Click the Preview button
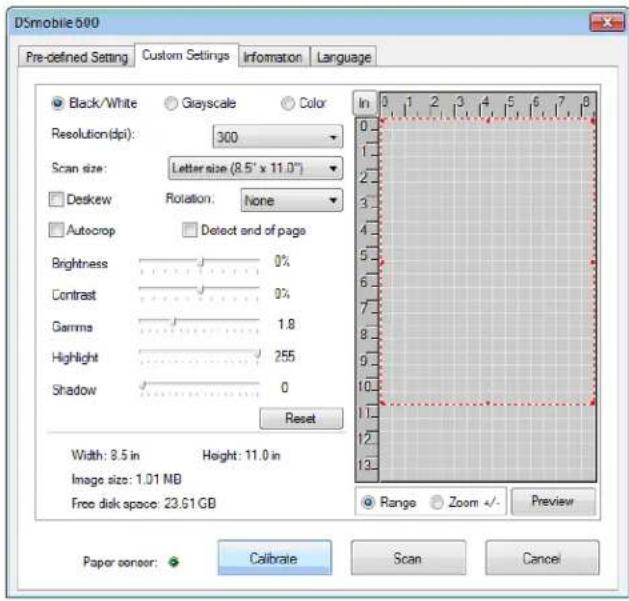Screen dimensions: 629x601 coord(553,501)
